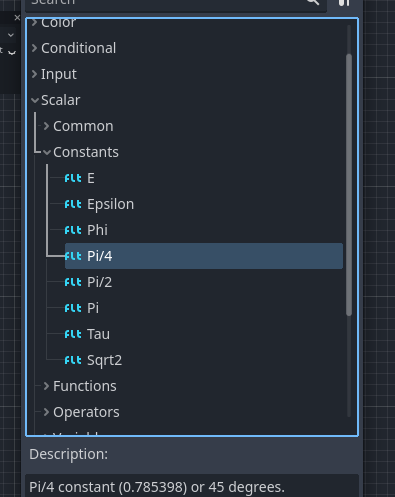Image resolution: width=395 pixels, height=497 pixels.
Task: Click the float icon beside Pi
Action: (73, 308)
